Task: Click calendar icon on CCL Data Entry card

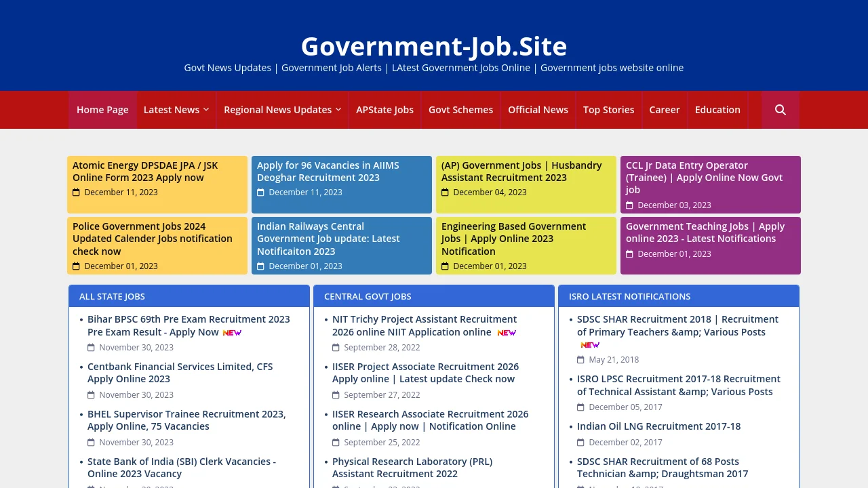Action: point(629,205)
